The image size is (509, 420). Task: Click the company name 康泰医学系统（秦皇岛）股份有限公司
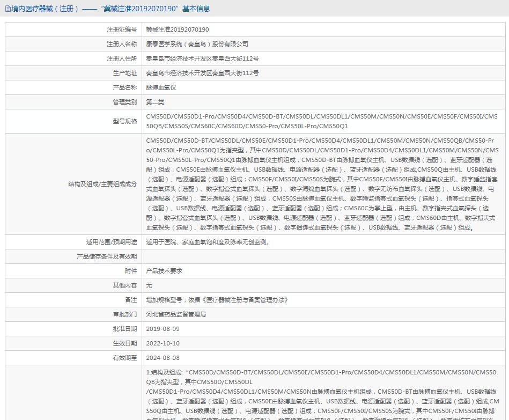click(x=197, y=44)
